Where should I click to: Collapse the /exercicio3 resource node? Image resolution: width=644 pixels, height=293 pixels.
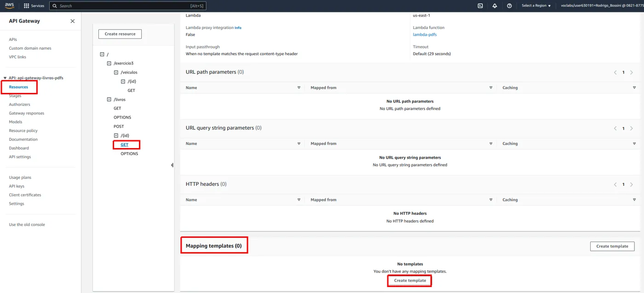tap(109, 63)
